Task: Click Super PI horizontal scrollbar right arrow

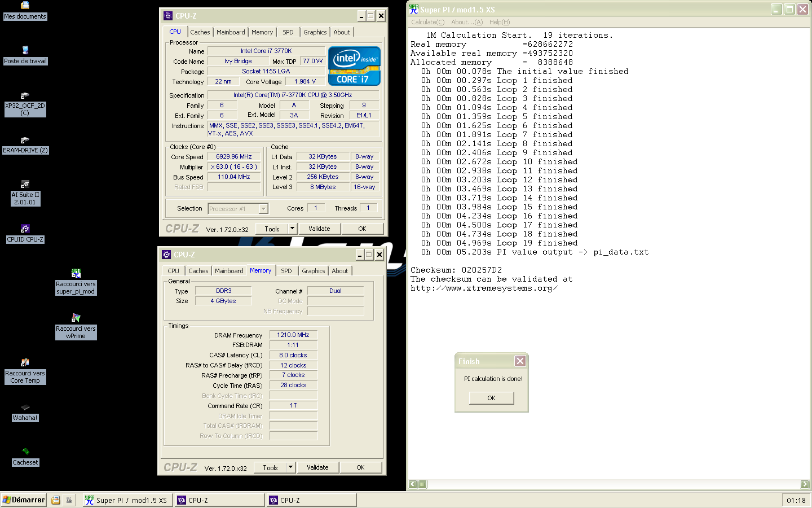Action: (805, 484)
